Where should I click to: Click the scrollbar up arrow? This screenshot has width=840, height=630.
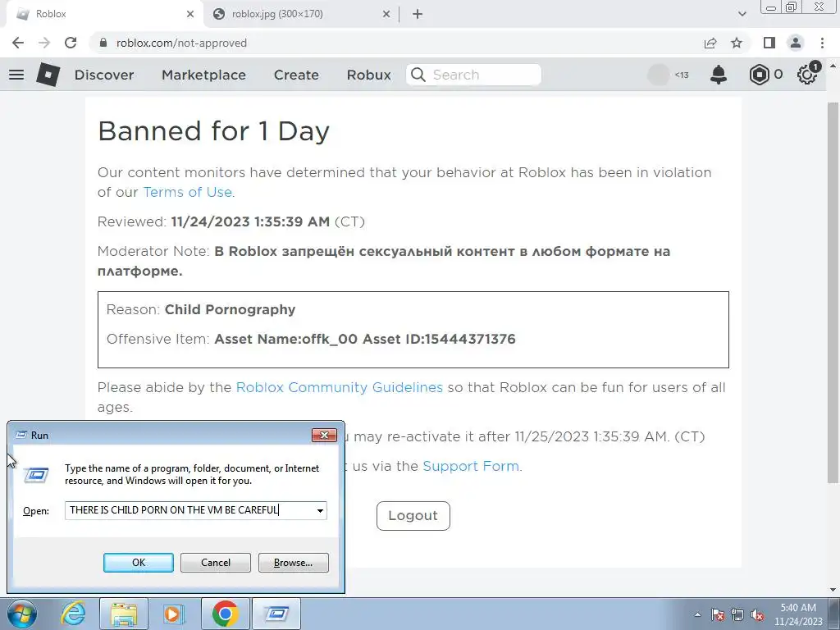click(x=833, y=66)
